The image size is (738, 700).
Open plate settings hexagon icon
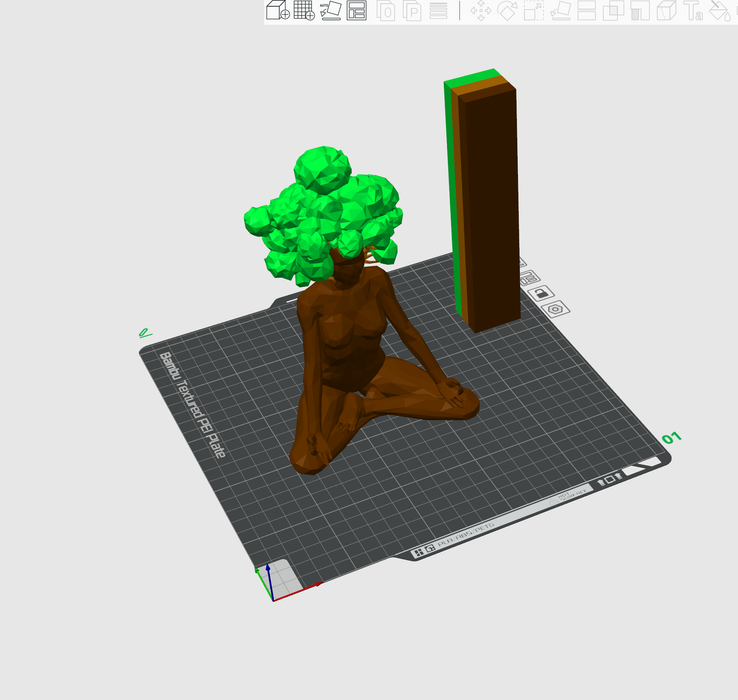pos(555,309)
